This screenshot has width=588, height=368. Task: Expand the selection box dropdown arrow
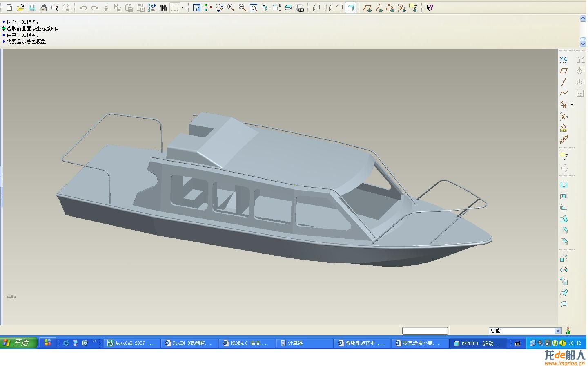(x=183, y=7)
